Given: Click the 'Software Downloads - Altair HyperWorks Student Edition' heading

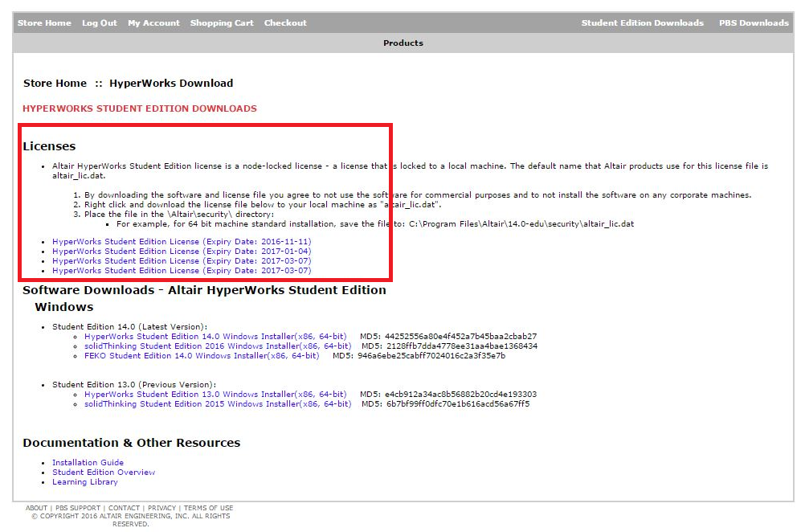Looking at the screenshot, I should (x=204, y=290).
